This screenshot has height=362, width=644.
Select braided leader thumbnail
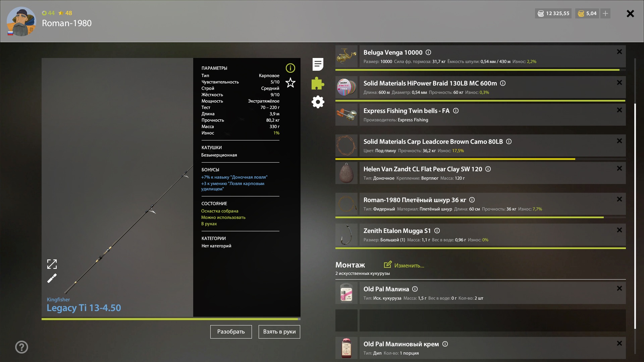(346, 204)
